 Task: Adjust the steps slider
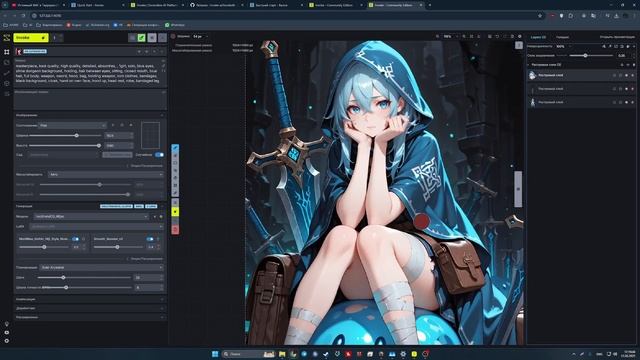click(x=84, y=278)
